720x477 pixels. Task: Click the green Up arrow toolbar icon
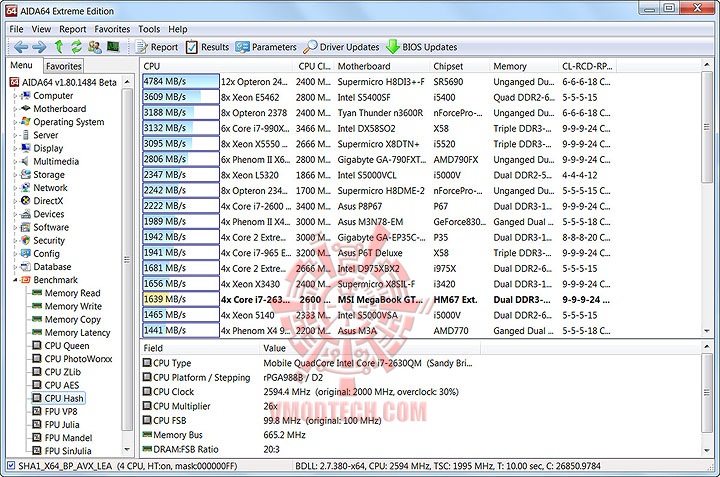tap(58, 47)
